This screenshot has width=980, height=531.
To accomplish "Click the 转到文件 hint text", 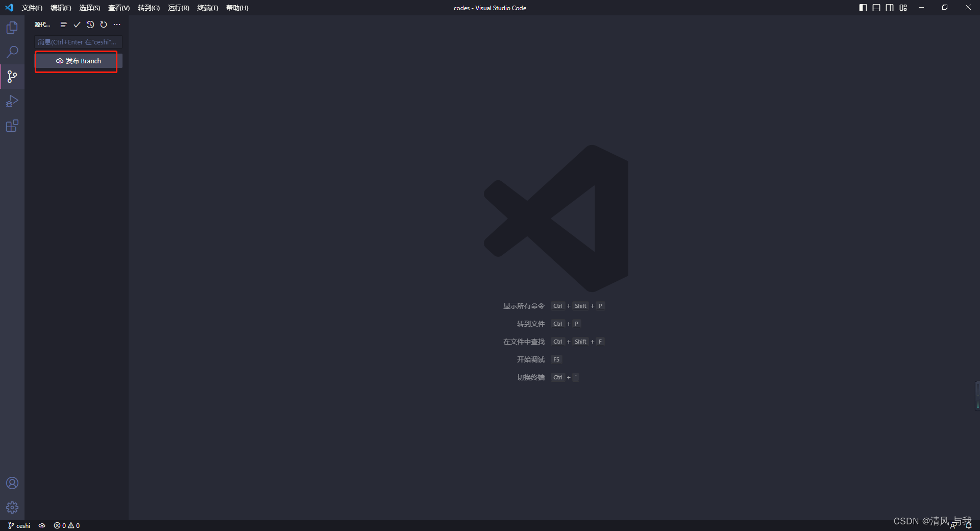I will (531, 324).
